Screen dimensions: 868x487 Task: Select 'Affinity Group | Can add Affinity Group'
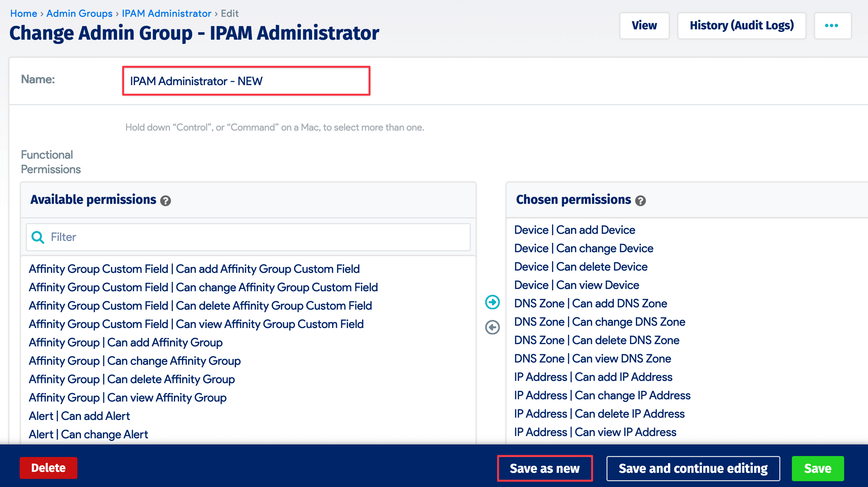125,342
